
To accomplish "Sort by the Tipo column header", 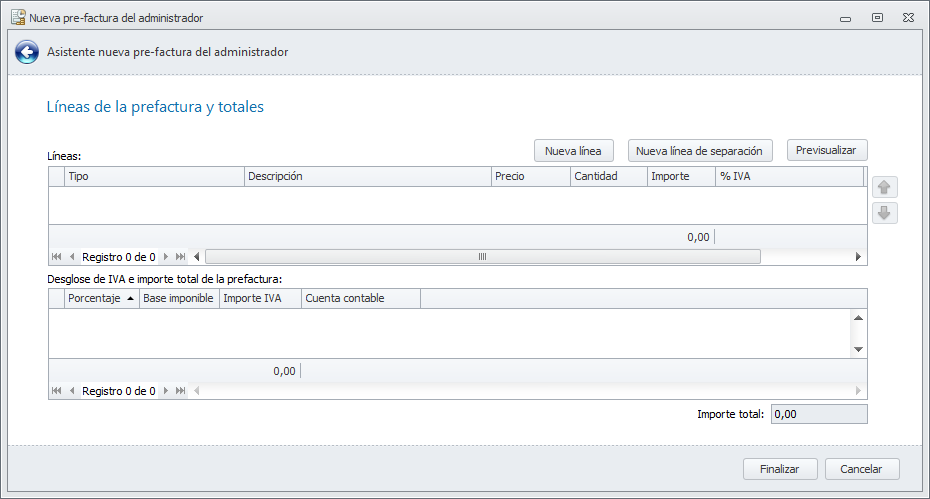I will coord(154,176).
